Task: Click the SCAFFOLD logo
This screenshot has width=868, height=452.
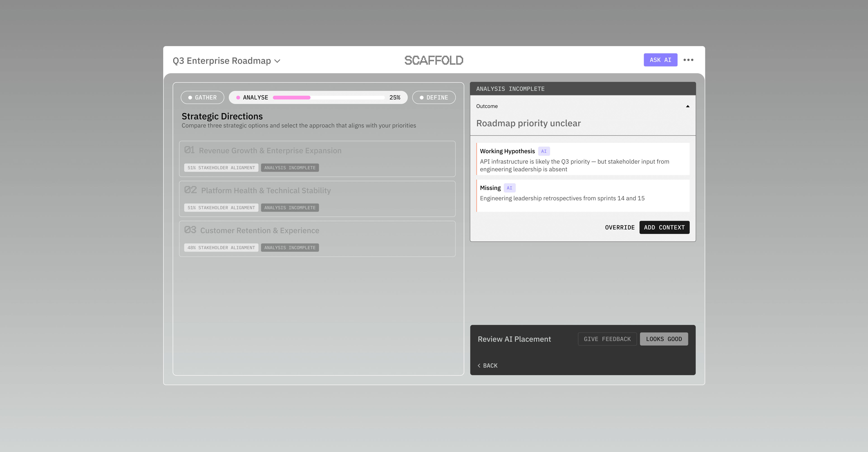Action: click(x=434, y=60)
